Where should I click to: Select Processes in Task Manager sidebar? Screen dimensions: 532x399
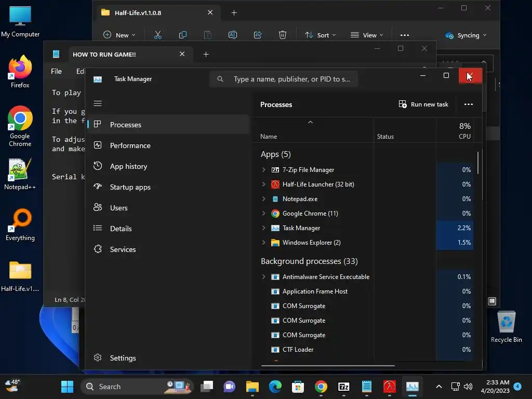click(x=169, y=125)
